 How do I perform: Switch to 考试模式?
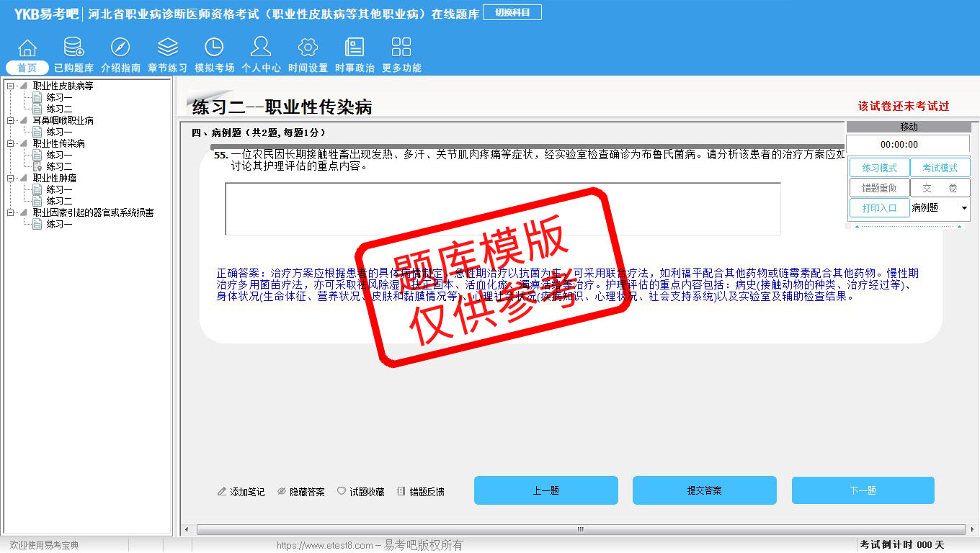[x=940, y=168]
